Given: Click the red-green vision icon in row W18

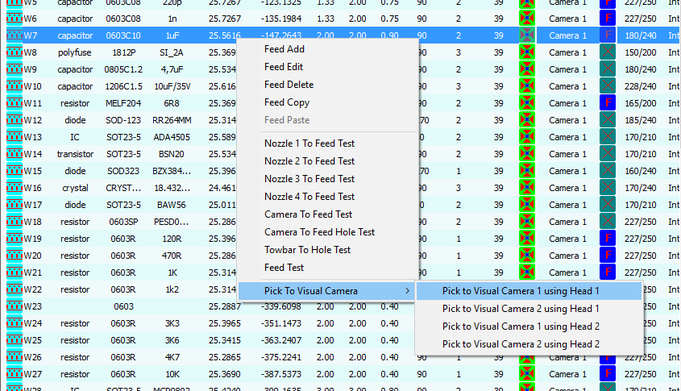Looking at the screenshot, I should (527, 222).
